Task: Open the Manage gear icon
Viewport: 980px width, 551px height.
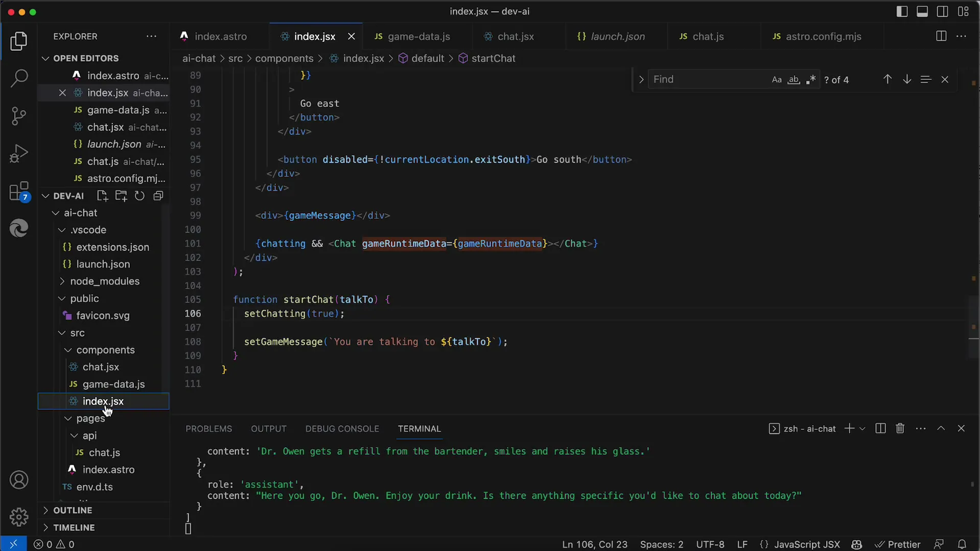Action: point(19,517)
